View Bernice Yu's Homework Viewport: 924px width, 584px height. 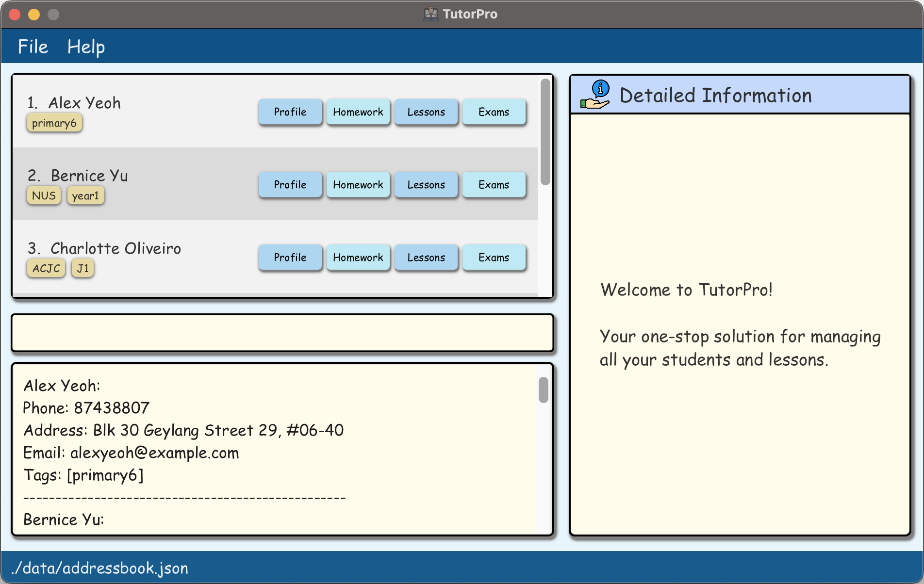click(x=358, y=185)
